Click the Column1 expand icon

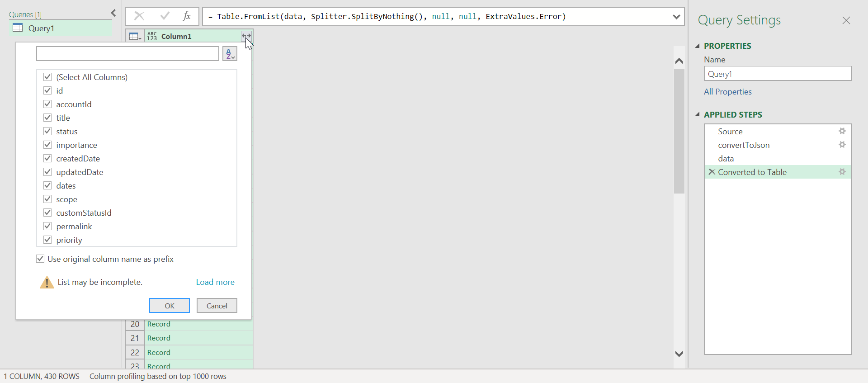tap(246, 36)
